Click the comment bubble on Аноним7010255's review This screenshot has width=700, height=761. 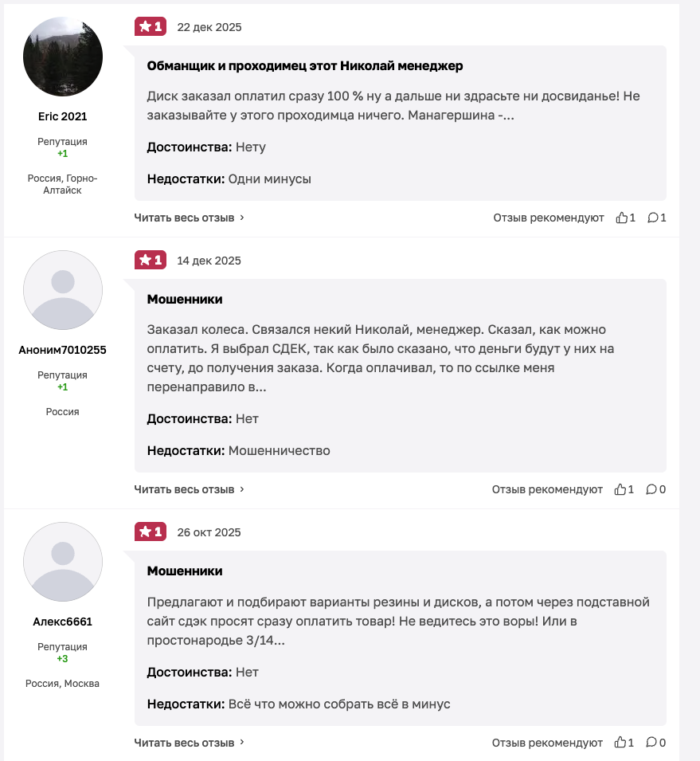click(x=656, y=488)
